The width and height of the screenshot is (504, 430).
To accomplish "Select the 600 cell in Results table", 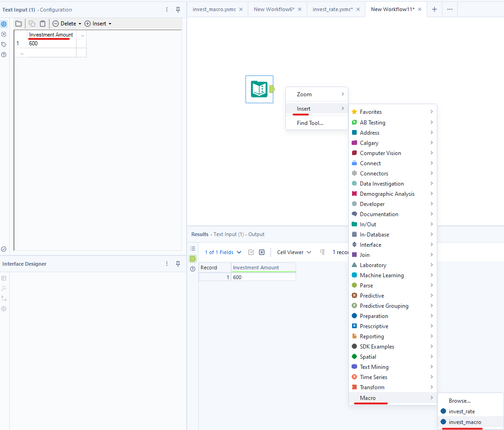I will (x=263, y=277).
